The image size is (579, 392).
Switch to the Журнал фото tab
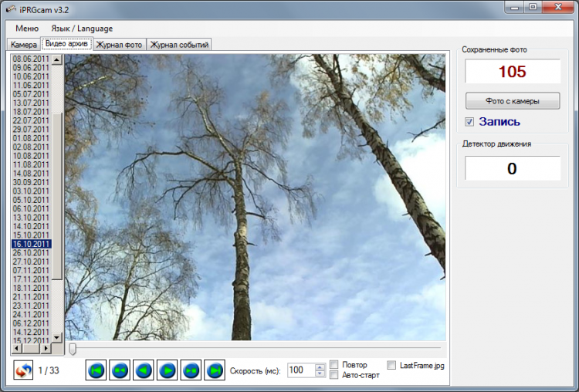point(119,45)
